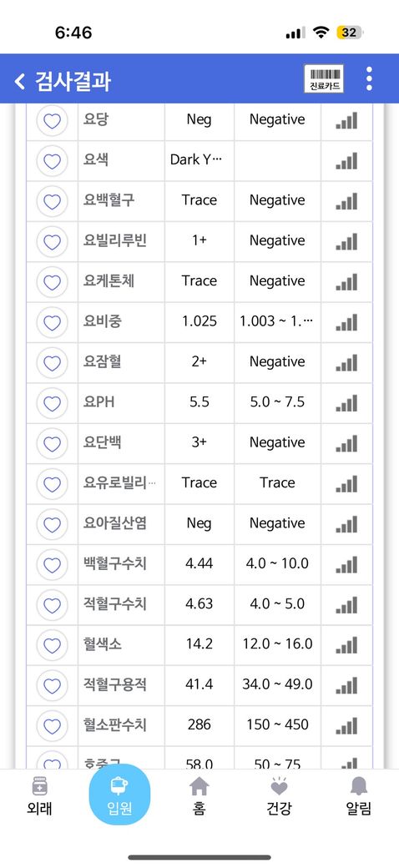
Task: Go back using 검사결과 header arrow
Action: point(20,81)
